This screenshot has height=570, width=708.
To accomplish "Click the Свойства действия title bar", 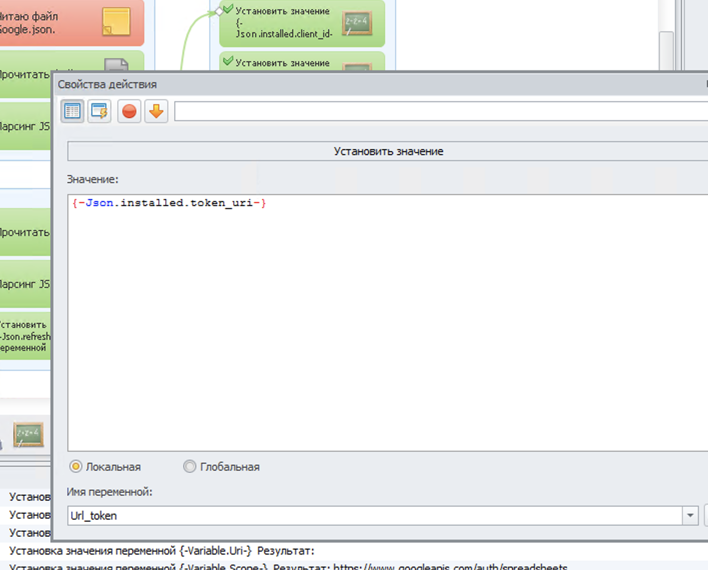I will pos(381,84).
